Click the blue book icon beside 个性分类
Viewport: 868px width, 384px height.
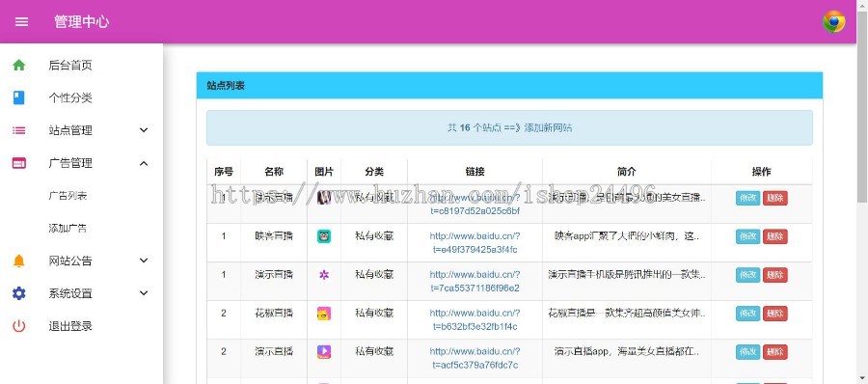click(19, 98)
